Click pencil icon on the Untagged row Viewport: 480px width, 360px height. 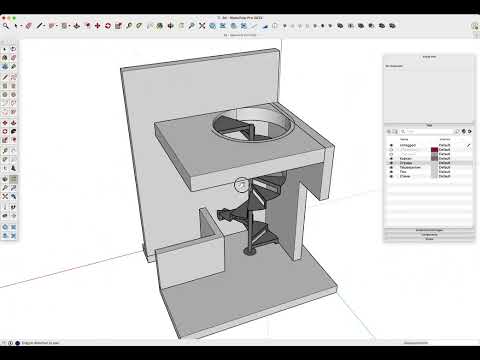click(469, 145)
